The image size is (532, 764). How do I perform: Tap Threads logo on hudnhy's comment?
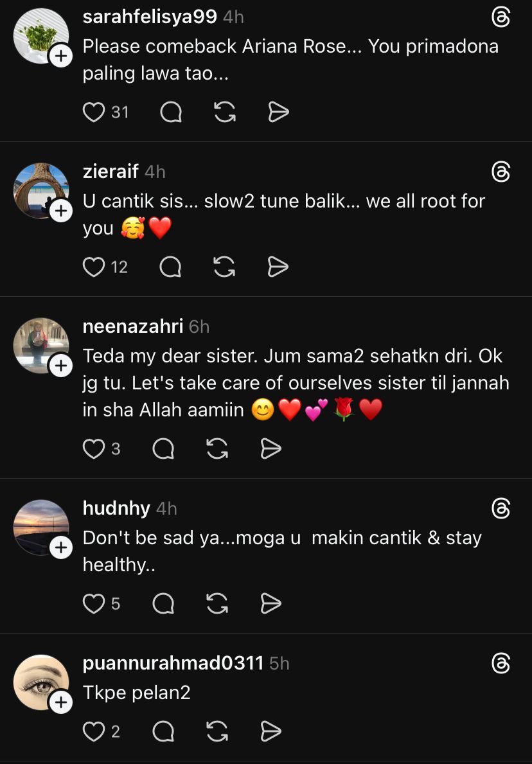click(x=501, y=509)
